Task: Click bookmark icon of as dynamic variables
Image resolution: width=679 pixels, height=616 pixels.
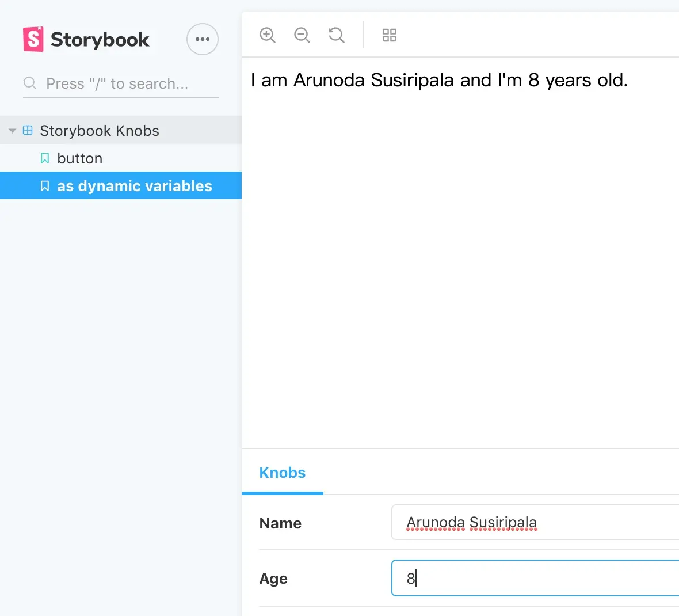Action: pyautogui.click(x=45, y=186)
